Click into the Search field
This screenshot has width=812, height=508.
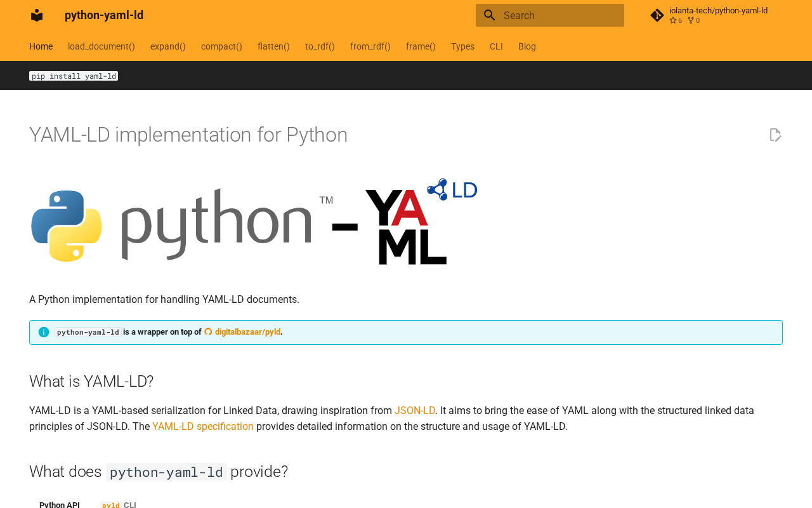[550, 15]
